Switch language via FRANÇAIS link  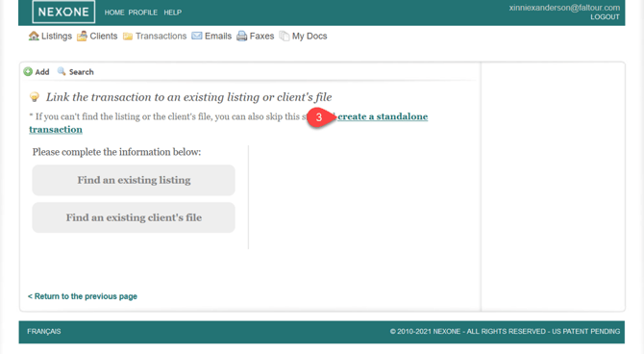pos(44,331)
